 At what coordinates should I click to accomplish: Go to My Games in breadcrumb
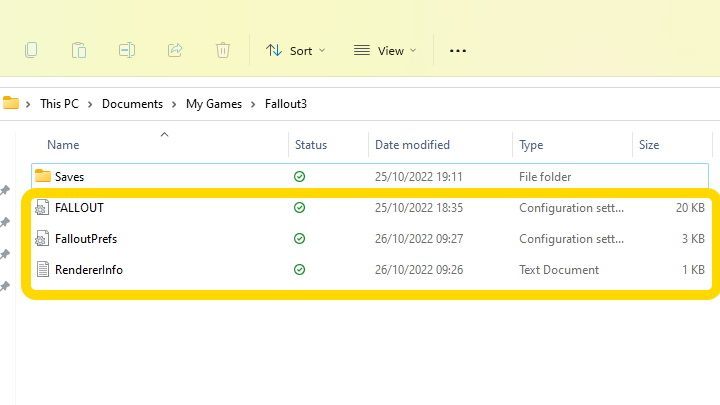click(214, 104)
